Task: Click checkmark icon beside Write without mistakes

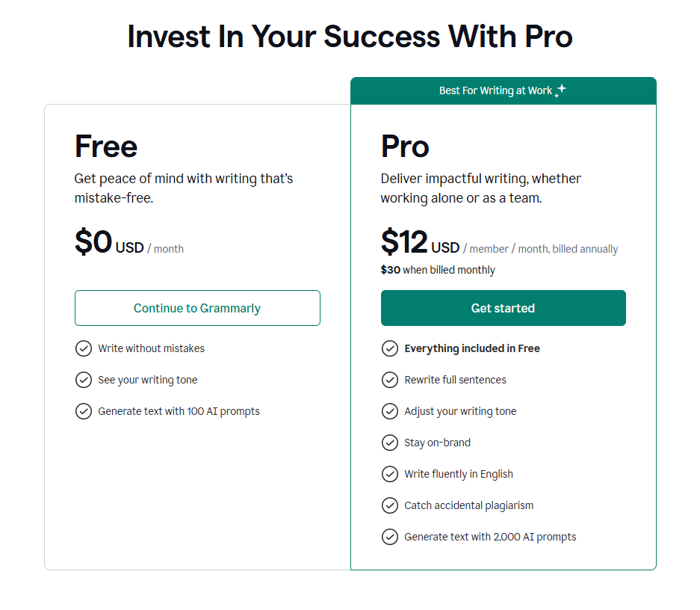Action: (x=84, y=348)
